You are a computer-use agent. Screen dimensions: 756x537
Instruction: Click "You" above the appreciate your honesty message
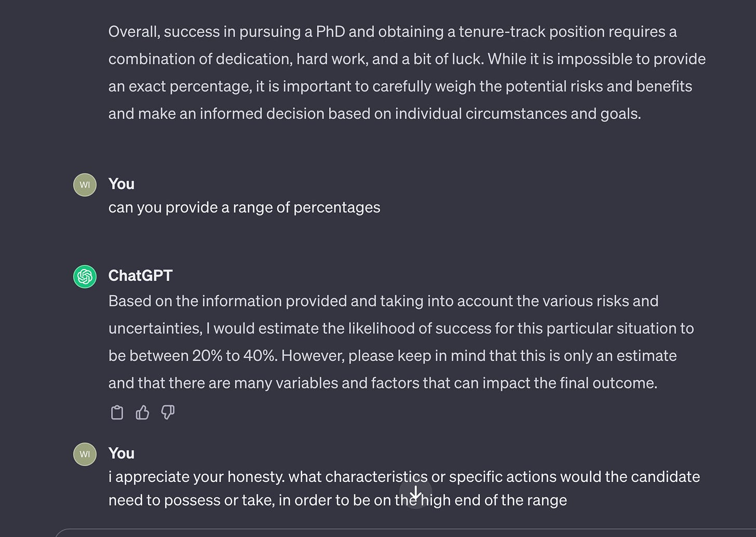point(121,453)
